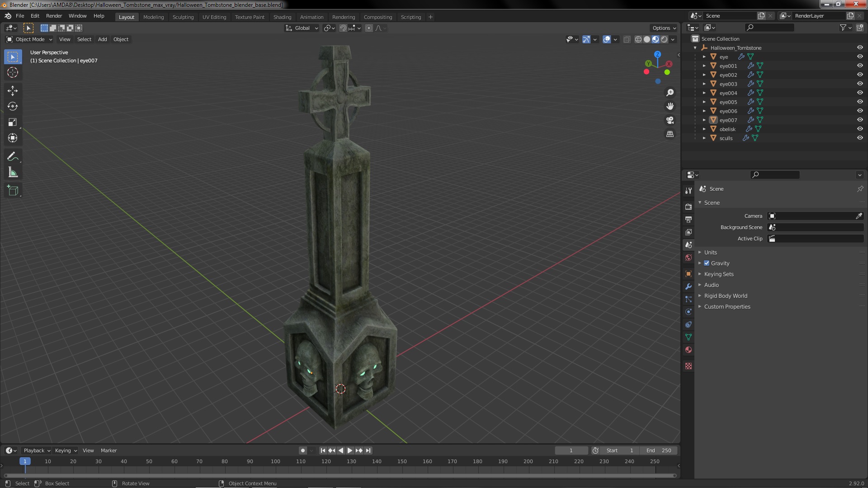Hide the eye object in outliner

(860, 56)
